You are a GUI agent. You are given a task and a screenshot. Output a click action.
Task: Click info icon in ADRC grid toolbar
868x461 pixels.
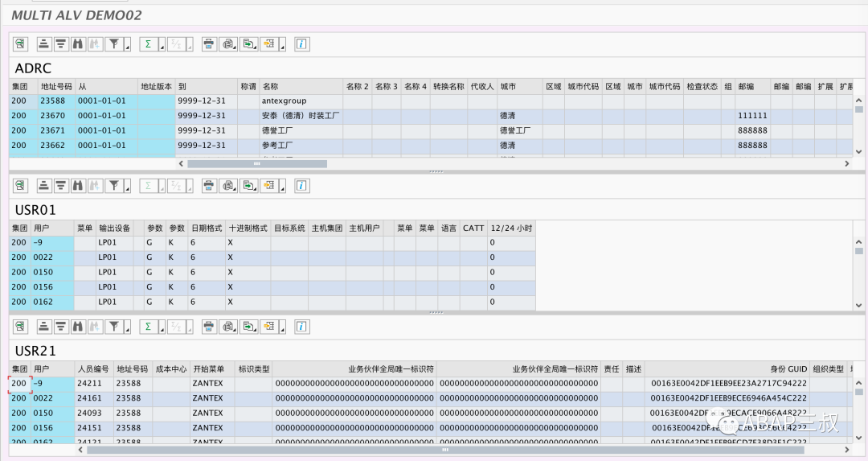pos(301,43)
